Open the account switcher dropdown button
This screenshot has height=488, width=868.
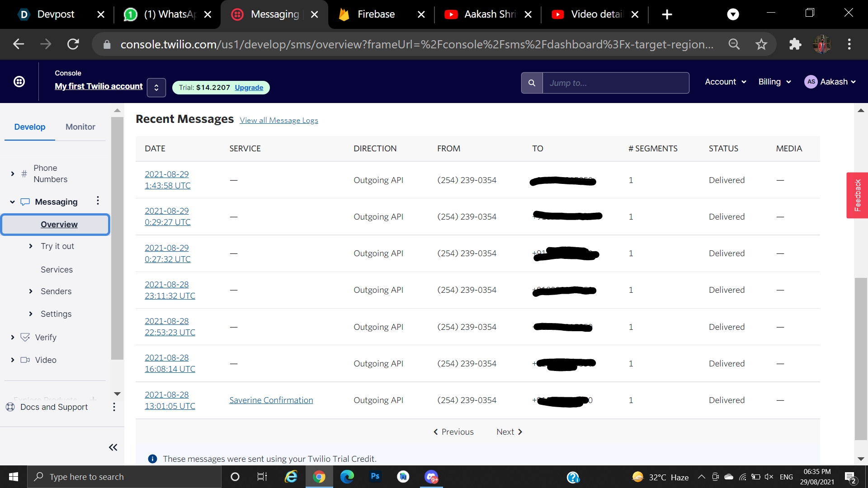click(x=156, y=88)
